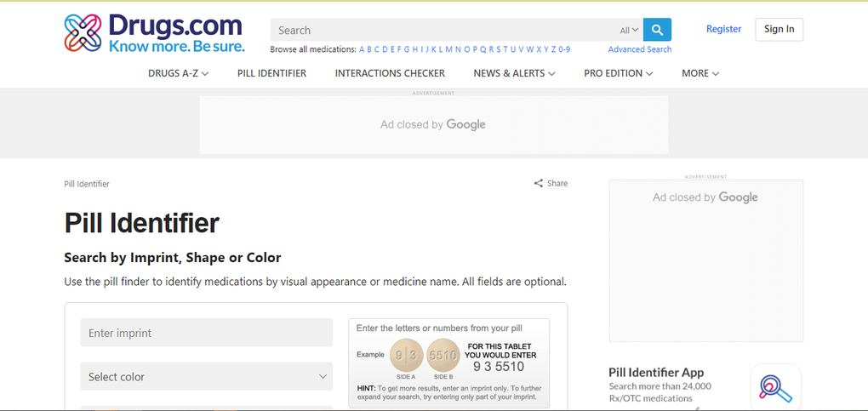Click the Side A example pill image
Screen dimensions: 868x411
click(406, 355)
